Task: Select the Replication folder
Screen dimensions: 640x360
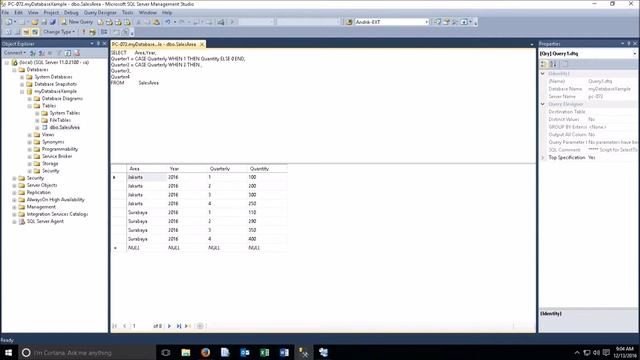Action: click(x=38, y=192)
